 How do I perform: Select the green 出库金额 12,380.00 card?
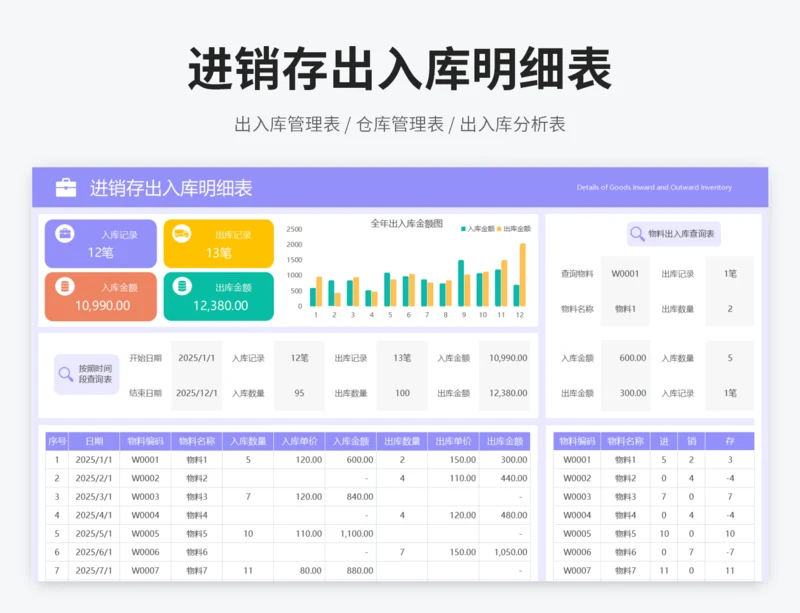click(218, 297)
